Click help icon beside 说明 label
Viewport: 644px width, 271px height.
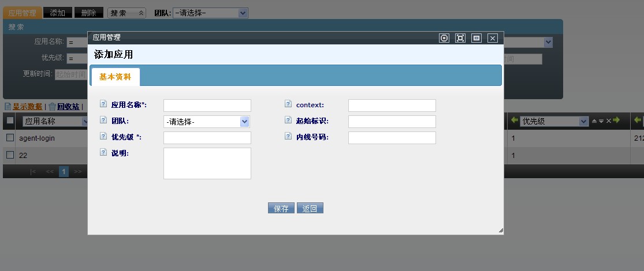pyautogui.click(x=103, y=153)
